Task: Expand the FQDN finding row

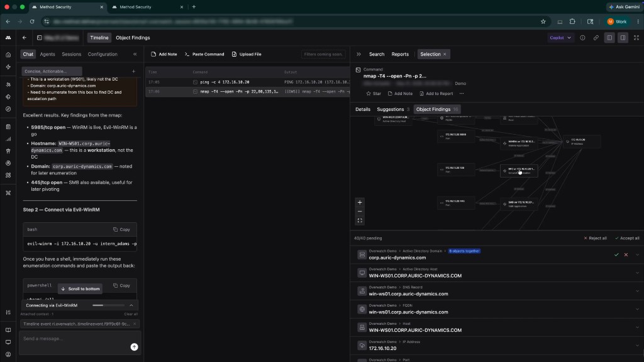Action: pos(638,309)
